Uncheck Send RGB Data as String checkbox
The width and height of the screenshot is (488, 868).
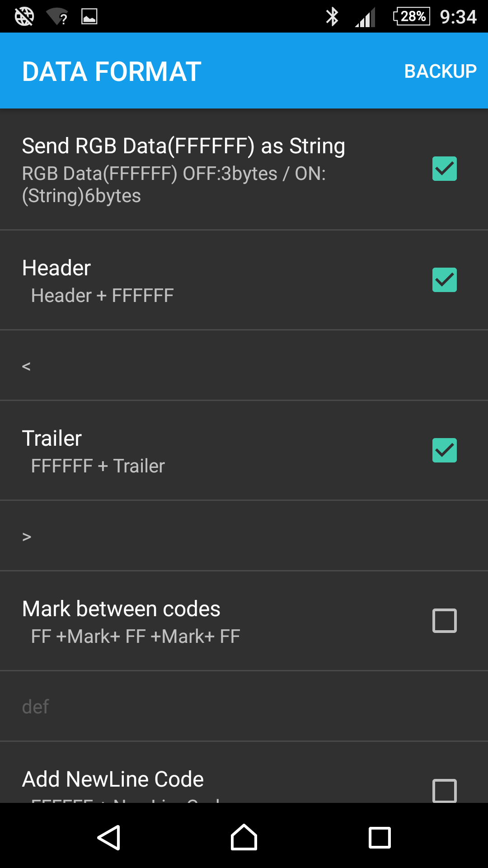pos(445,169)
